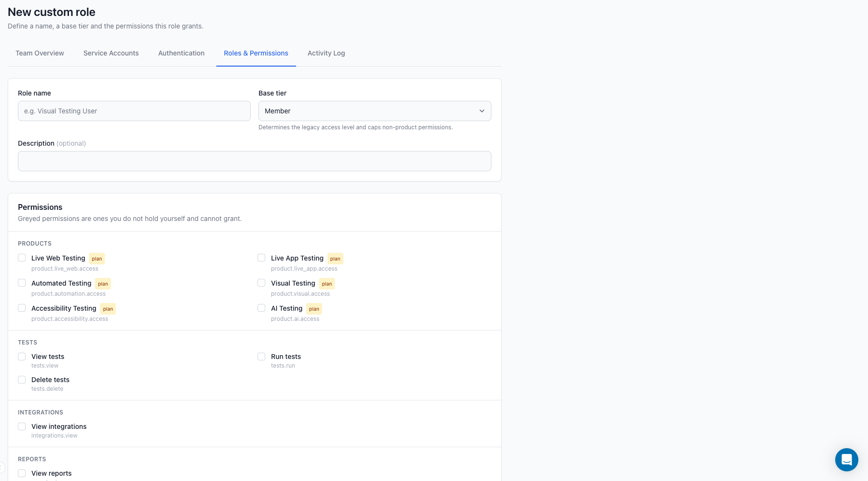Open the Activity Log tab
The image size is (868, 481).
(326, 53)
